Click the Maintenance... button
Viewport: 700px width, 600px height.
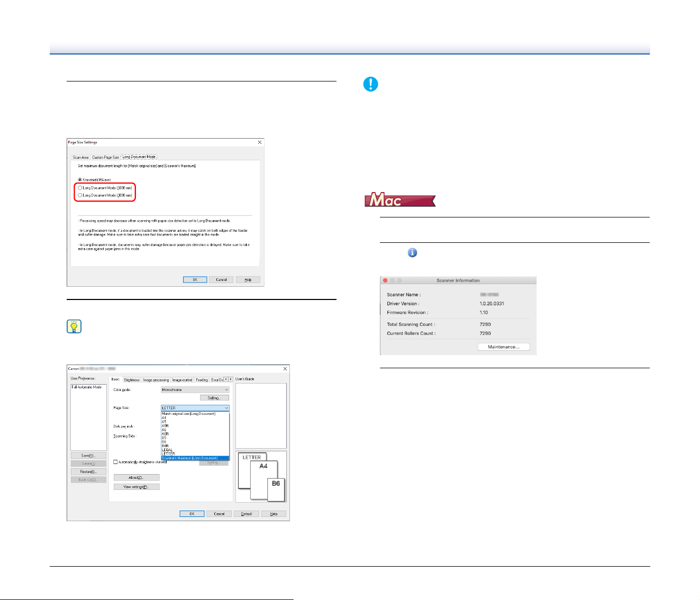click(x=504, y=347)
